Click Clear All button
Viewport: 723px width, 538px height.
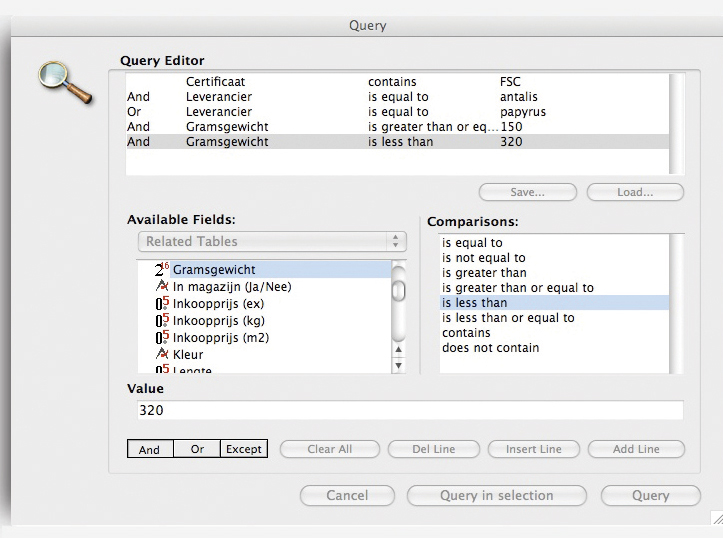(330, 449)
